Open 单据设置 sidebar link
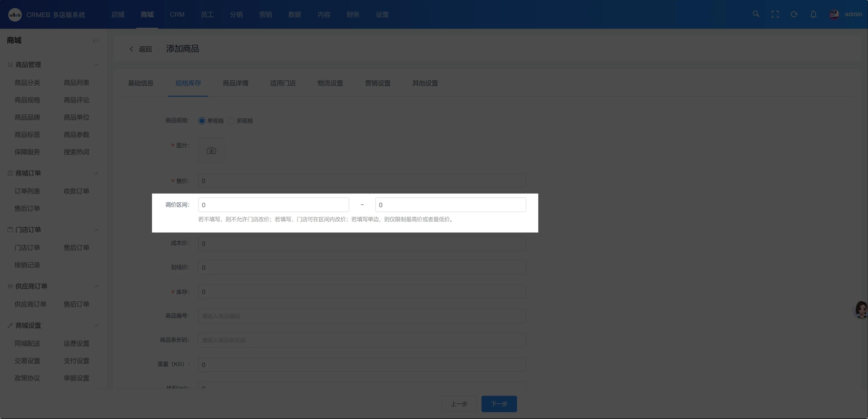 (77, 378)
